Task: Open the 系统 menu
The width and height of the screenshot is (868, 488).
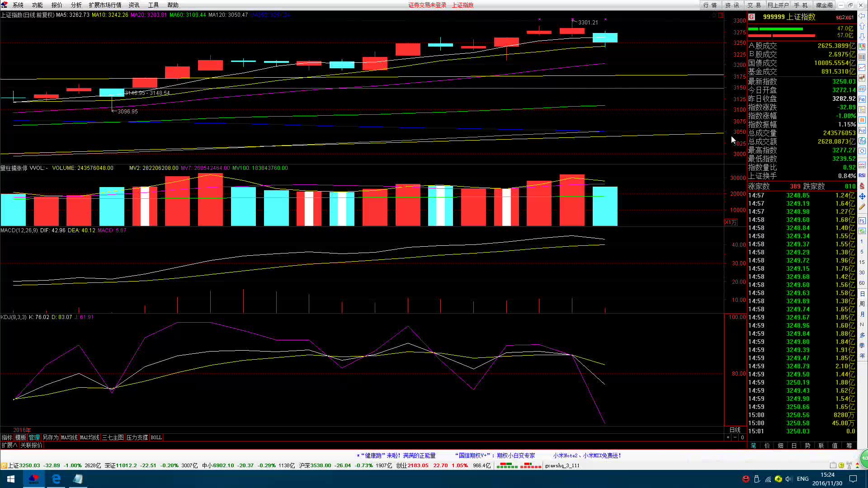Action: tap(18, 5)
